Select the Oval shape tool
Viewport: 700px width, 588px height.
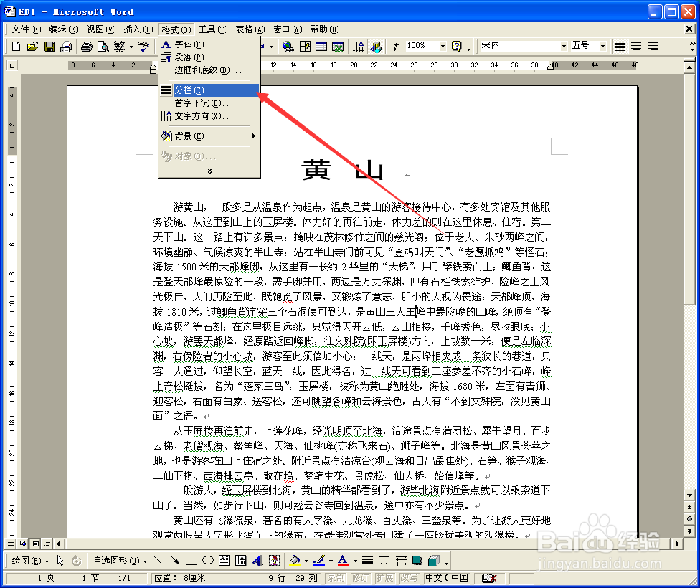pyautogui.click(x=207, y=560)
